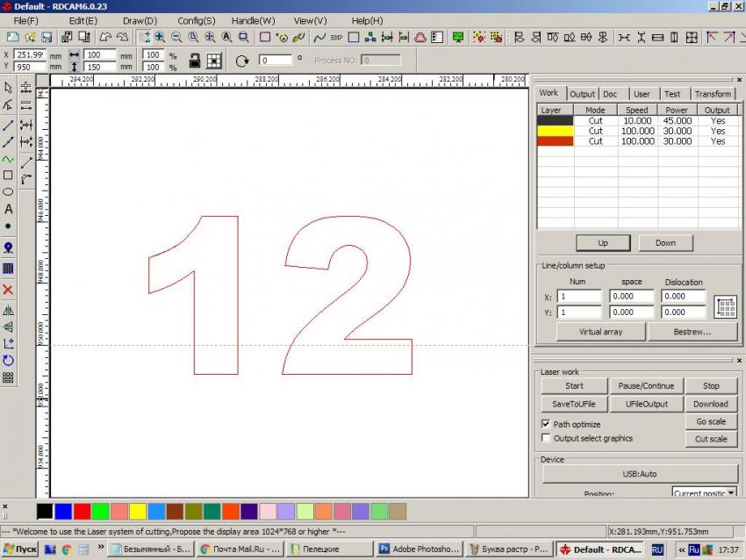The image size is (746, 560).
Task: Open the Handle(W) menu
Action: [253, 20]
